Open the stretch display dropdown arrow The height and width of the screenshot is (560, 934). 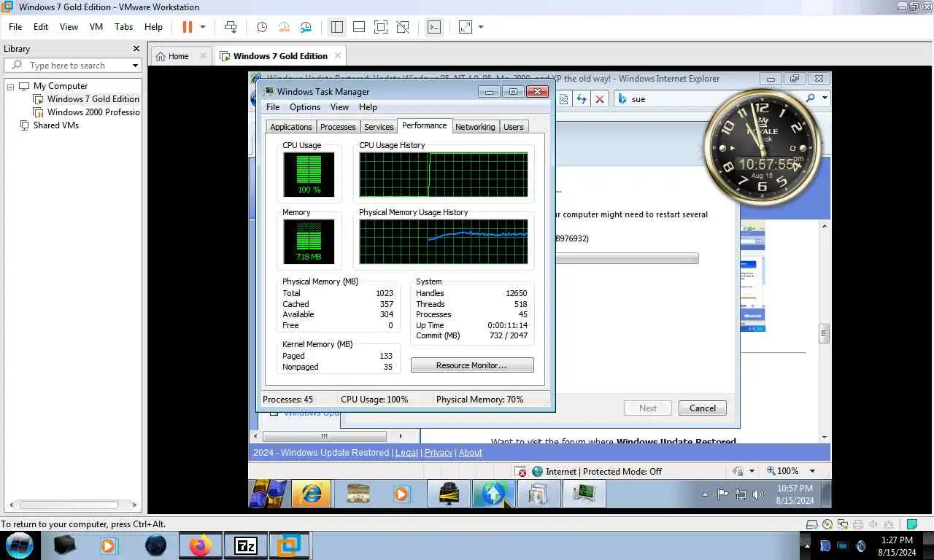point(481,27)
